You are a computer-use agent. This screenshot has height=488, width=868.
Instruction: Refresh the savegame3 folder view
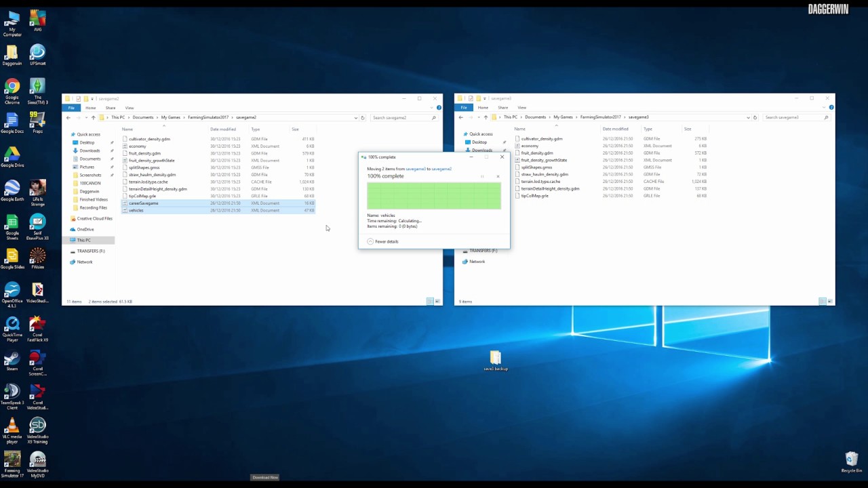[x=755, y=117]
